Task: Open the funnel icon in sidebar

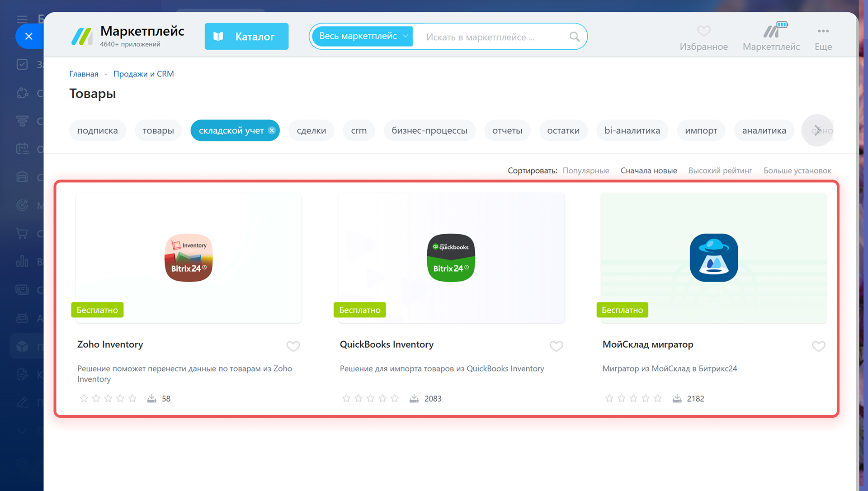Action: pyautogui.click(x=22, y=121)
